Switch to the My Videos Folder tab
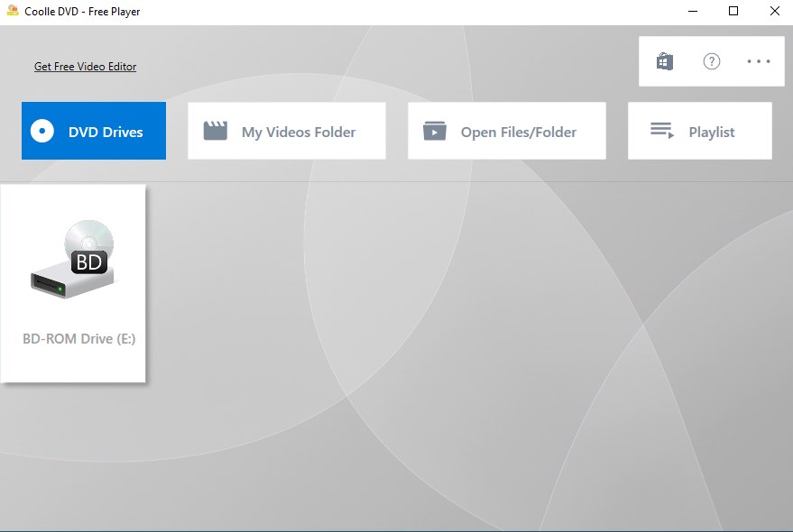The height and width of the screenshot is (532, 793). click(x=286, y=130)
